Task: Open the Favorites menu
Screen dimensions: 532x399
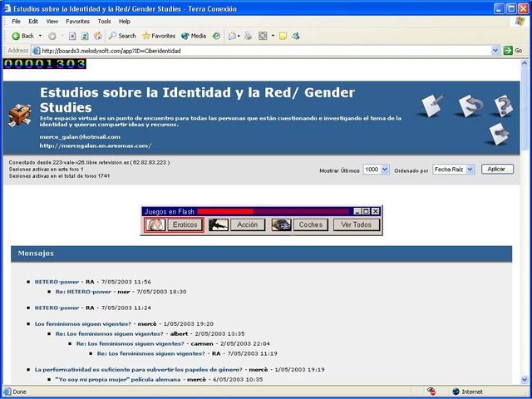Action: (x=77, y=22)
